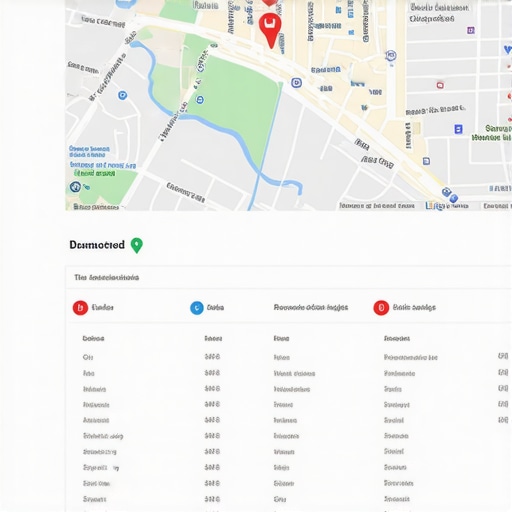Click the green pin icon beside the page heading

pyautogui.click(x=137, y=245)
